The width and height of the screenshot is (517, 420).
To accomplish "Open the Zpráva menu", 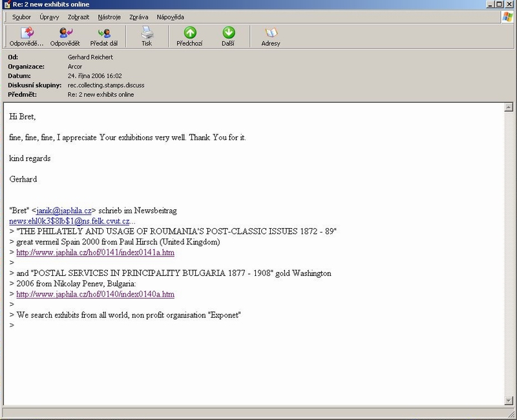I will pos(138,17).
